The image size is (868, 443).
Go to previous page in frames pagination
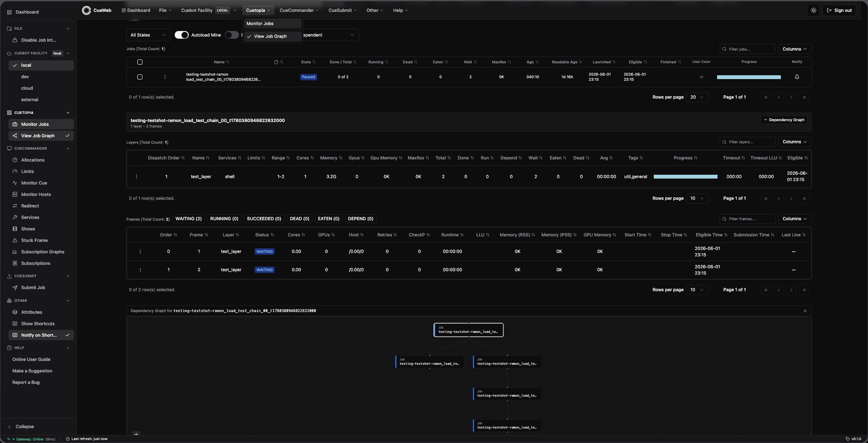click(x=779, y=290)
